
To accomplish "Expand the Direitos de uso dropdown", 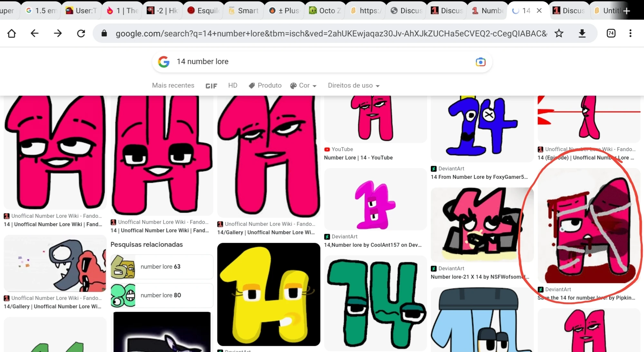I will [x=354, y=86].
